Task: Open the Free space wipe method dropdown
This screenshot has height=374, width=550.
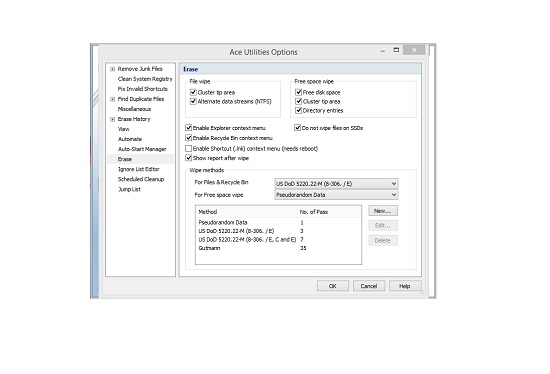Action: click(x=336, y=195)
